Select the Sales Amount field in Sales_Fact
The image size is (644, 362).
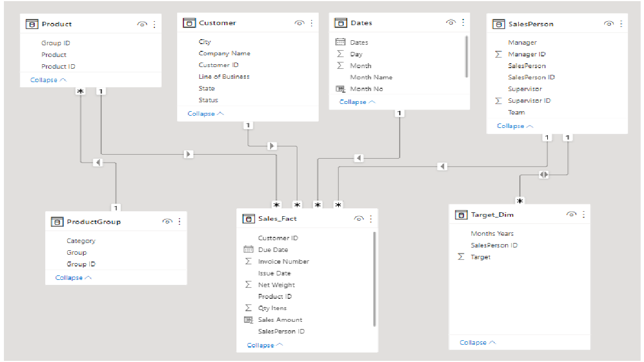280,320
